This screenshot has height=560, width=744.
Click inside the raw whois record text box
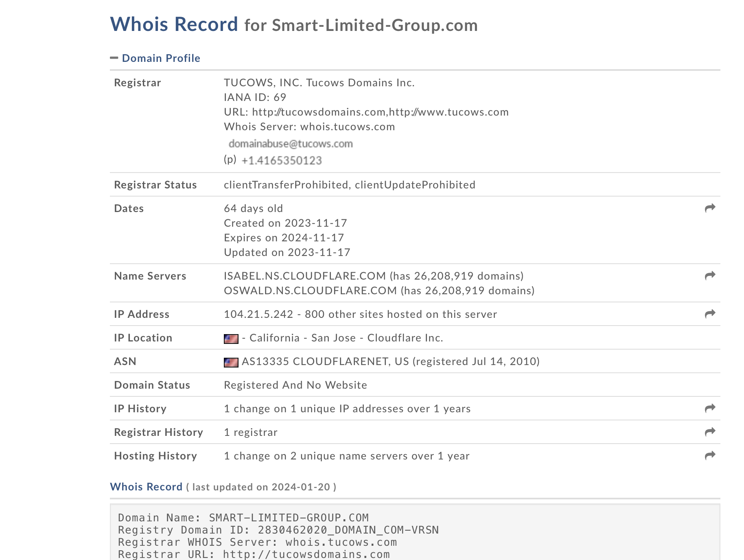point(415,532)
